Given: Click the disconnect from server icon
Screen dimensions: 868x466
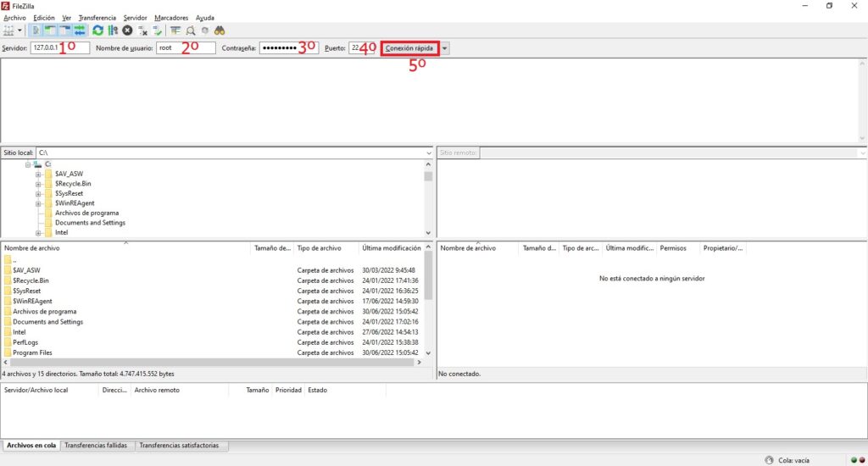Looking at the screenshot, I should pos(142,31).
